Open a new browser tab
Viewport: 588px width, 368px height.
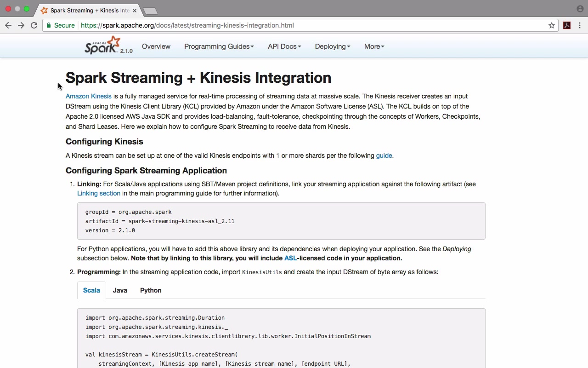(x=150, y=11)
